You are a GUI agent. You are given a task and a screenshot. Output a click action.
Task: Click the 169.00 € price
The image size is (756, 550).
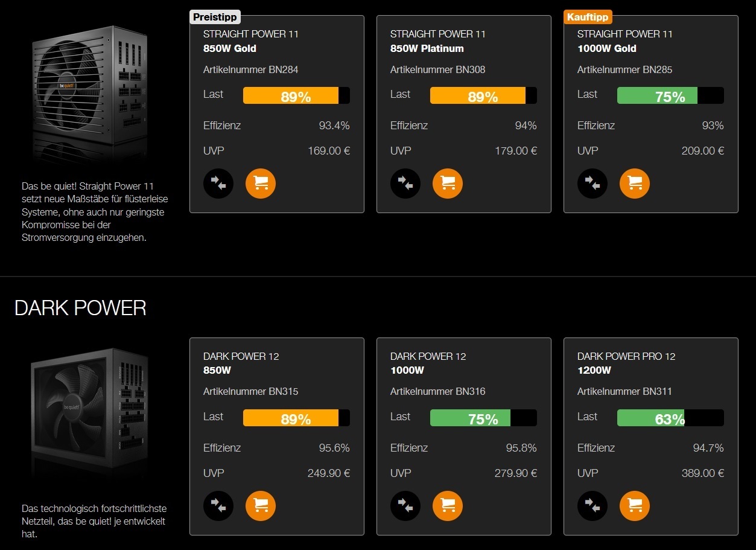coord(329,151)
